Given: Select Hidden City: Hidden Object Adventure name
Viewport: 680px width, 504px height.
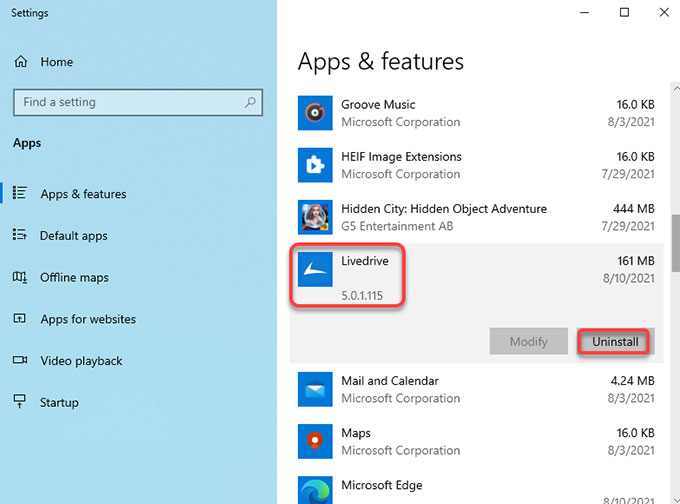Looking at the screenshot, I should pyautogui.click(x=444, y=209).
